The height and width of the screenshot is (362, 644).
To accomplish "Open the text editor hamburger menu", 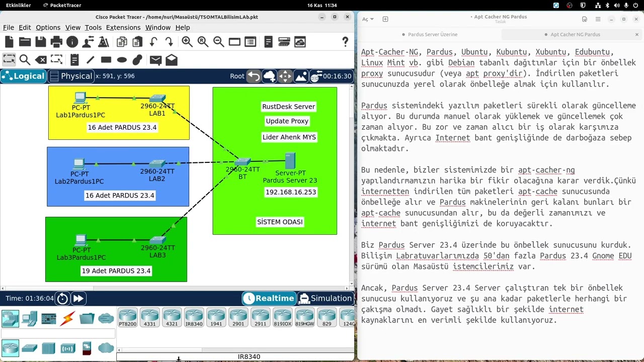I will tap(598, 19).
